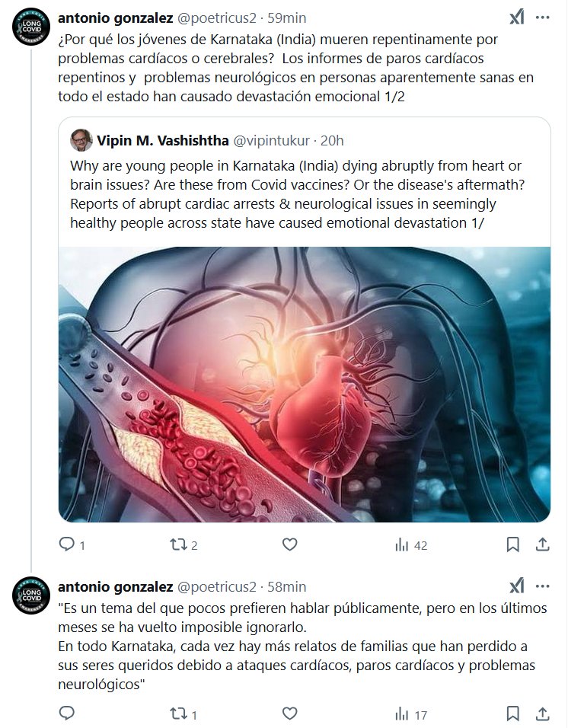Repost the first Karnataka post
This screenshot has height=728, width=568.
(x=177, y=544)
